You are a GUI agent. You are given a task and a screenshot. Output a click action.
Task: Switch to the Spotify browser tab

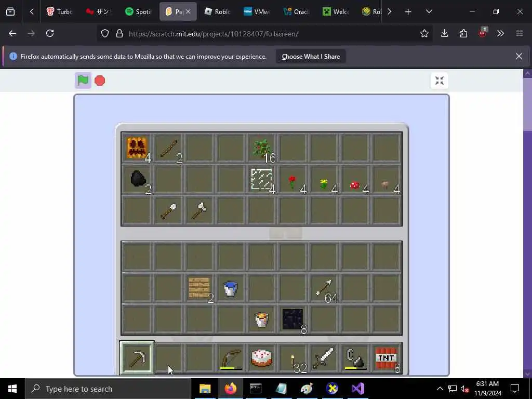point(138,11)
